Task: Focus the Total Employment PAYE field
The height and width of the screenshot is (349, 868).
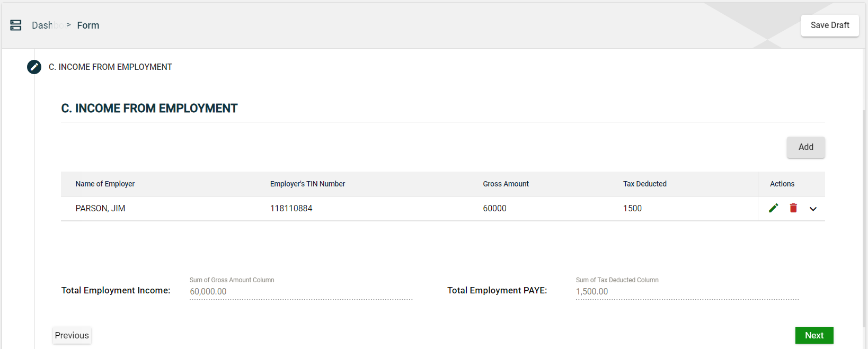Action: (x=686, y=291)
